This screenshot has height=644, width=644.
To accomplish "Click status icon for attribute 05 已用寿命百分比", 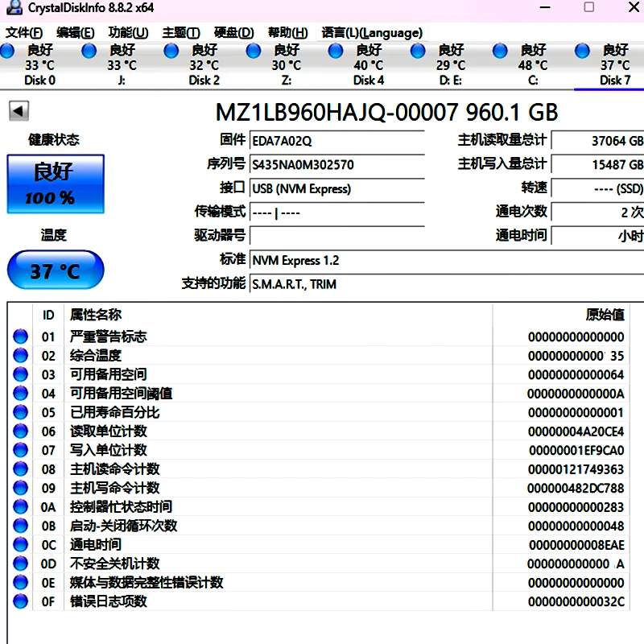I will 21,412.
